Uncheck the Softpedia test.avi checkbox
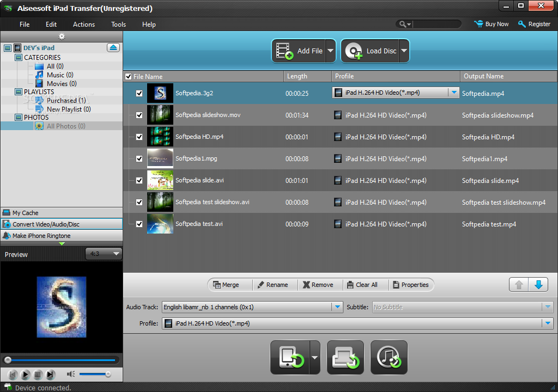This screenshot has height=392, width=558. [x=139, y=224]
